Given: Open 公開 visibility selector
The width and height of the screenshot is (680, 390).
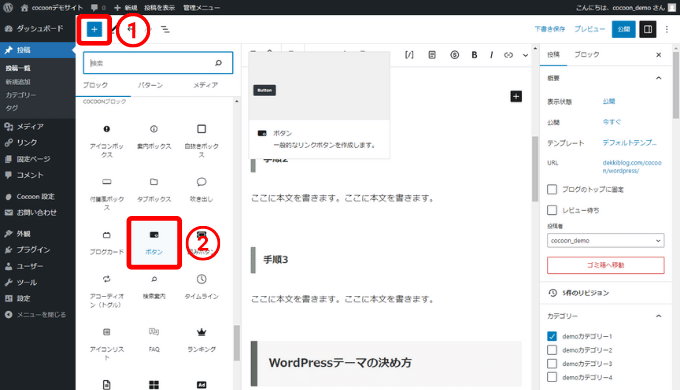Looking at the screenshot, I should pyautogui.click(x=608, y=101).
